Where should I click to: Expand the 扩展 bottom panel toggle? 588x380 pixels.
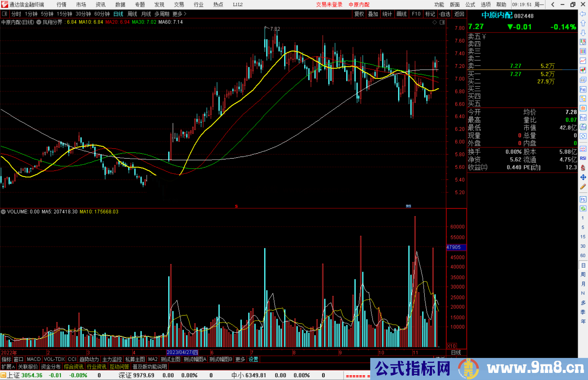point(8,367)
